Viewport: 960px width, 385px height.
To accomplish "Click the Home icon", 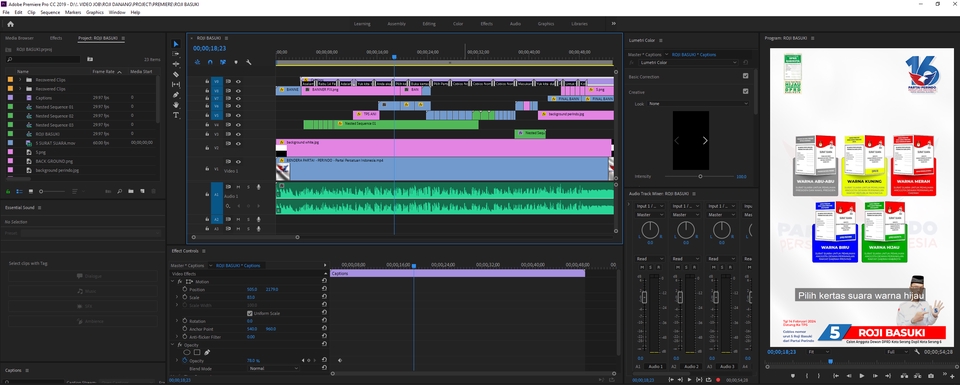I will 10,24.
